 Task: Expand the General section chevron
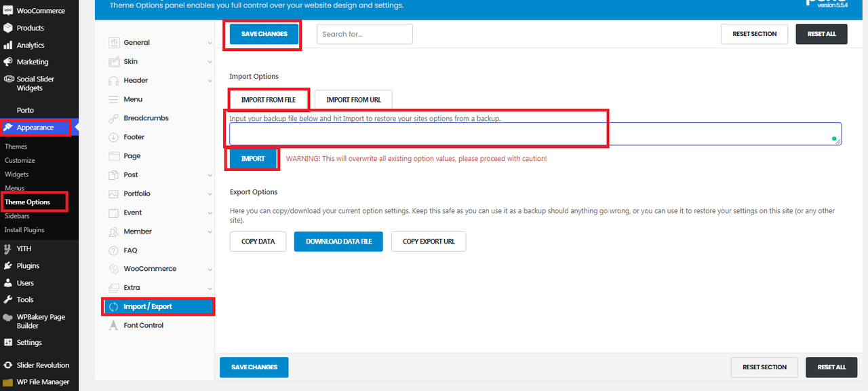[210, 43]
